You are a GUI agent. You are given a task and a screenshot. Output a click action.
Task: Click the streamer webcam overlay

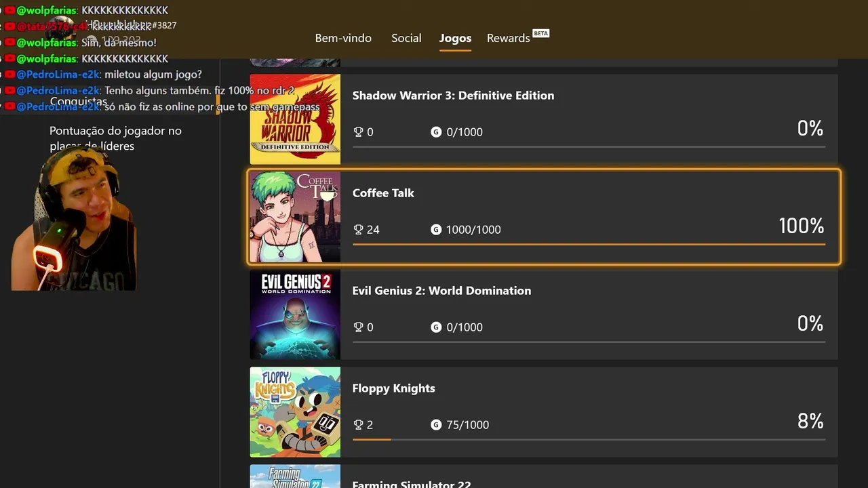(x=74, y=219)
